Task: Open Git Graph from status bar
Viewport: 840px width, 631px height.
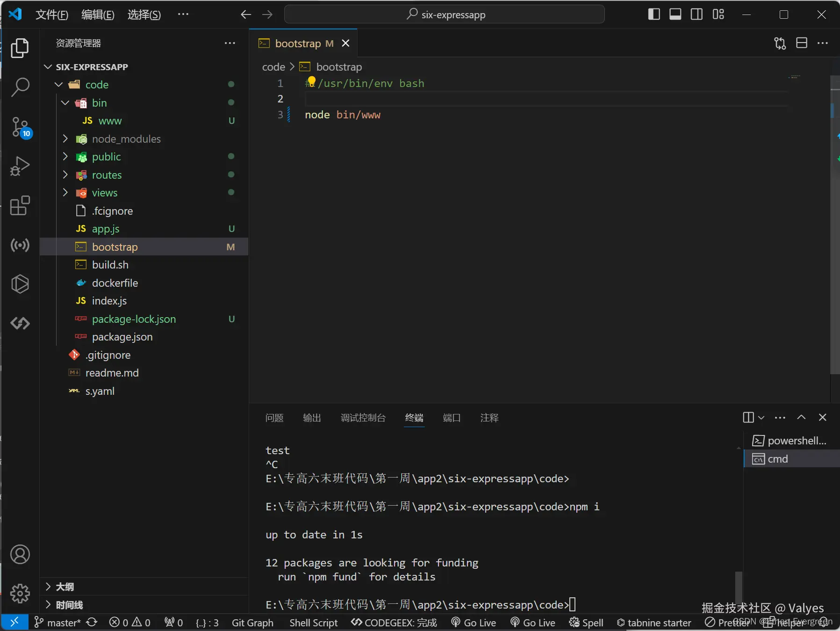Action: point(252,623)
